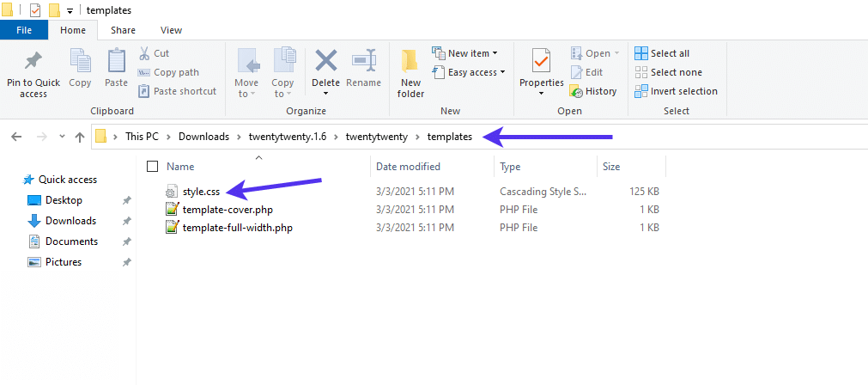
Task: Click the Pin to Quick access icon
Action: (33, 63)
